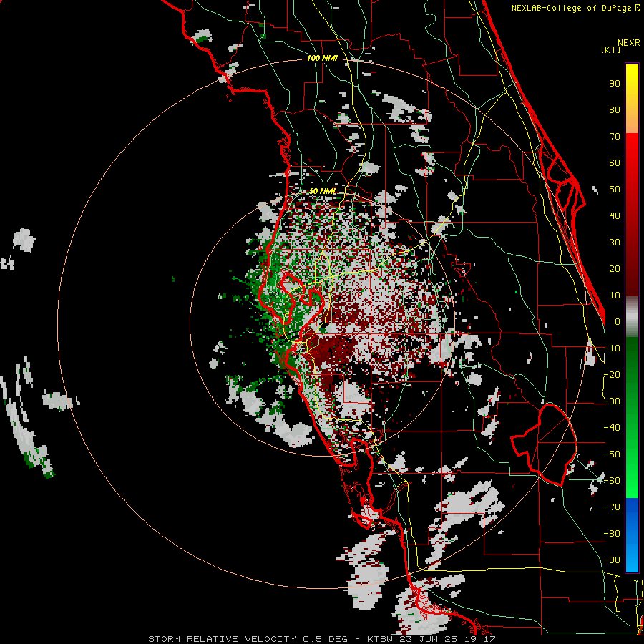Screen dimensions: 644x644
Task: Click the positive 90 scale value
Action: (x=615, y=84)
